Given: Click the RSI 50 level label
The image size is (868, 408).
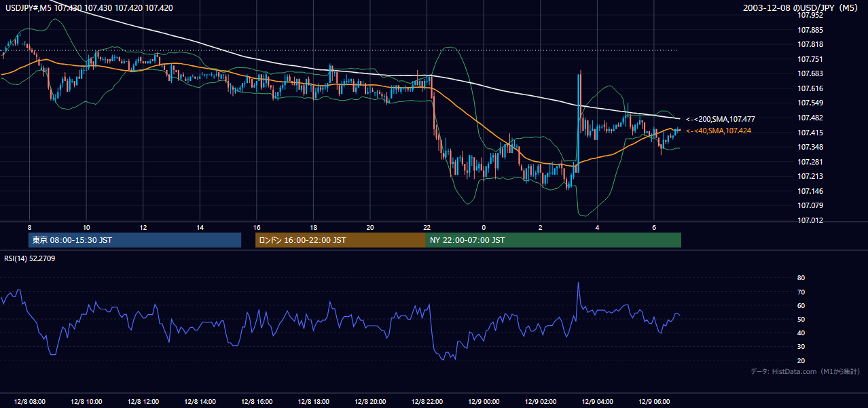Looking at the screenshot, I should [x=801, y=319].
